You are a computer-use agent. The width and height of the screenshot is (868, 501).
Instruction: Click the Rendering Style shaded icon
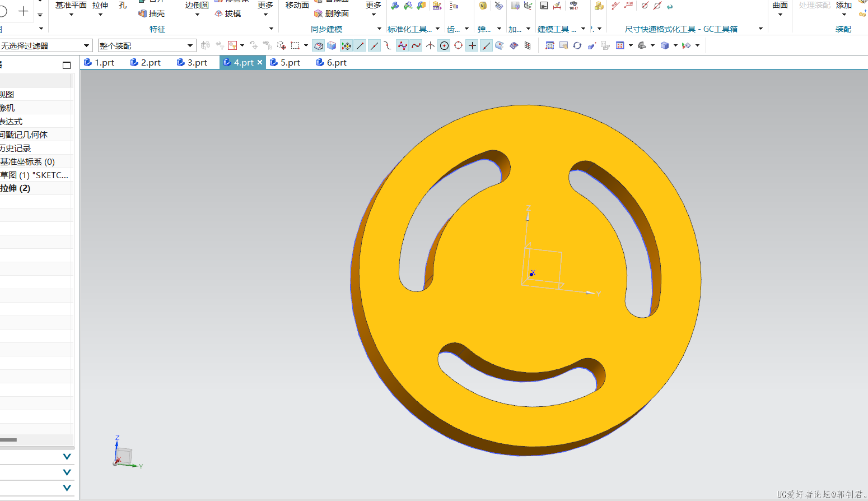pyautogui.click(x=642, y=45)
